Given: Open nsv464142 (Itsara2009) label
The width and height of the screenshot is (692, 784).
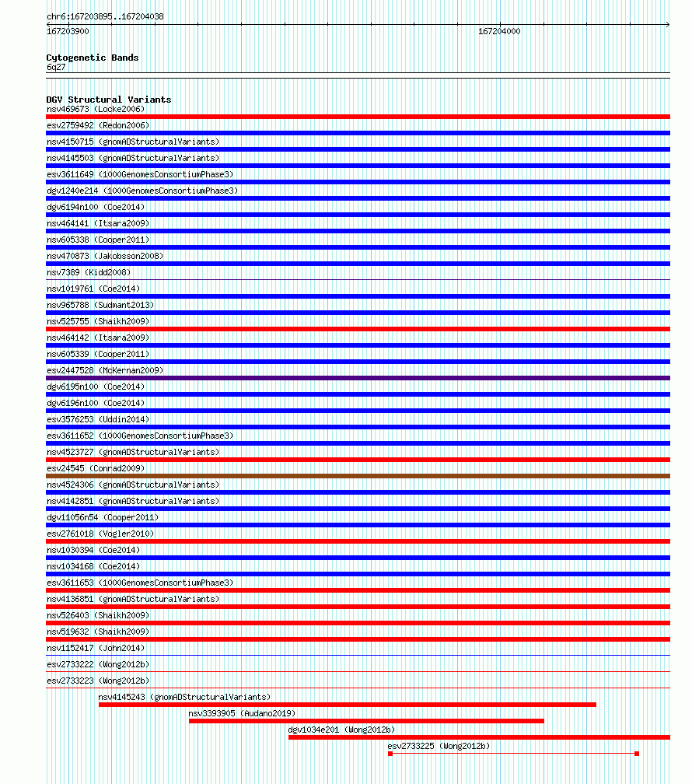Looking at the screenshot, I should (x=98, y=338).
